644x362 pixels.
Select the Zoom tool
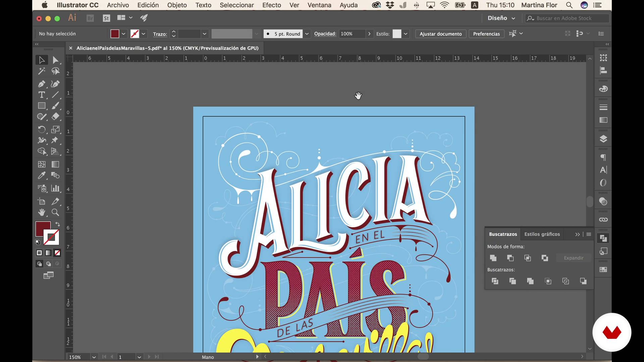[55, 212]
